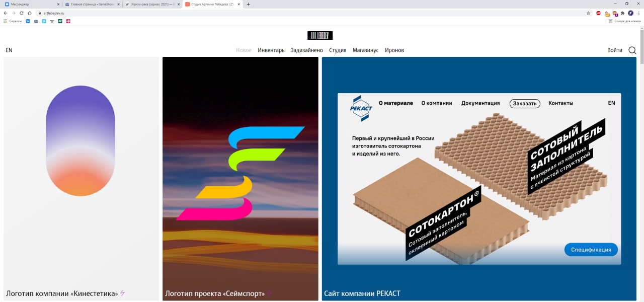Screen dimensions: 644x302
Task: Open the Новое menu item
Action: pos(244,50)
